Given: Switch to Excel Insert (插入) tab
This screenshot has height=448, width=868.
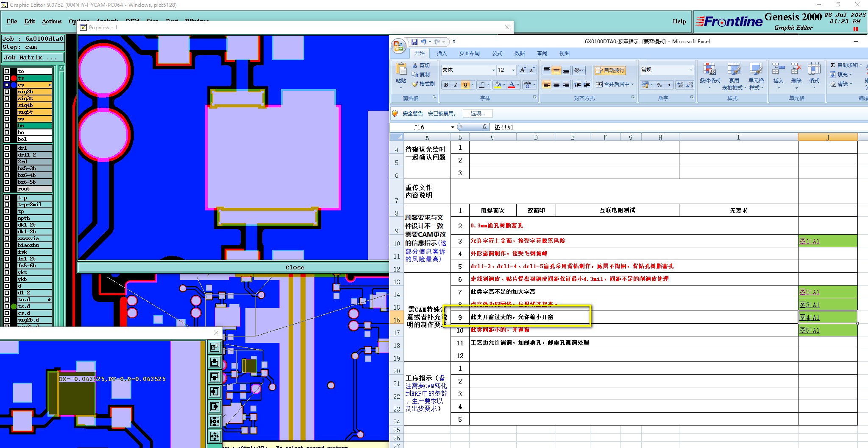Looking at the screenshot, I should tap(442, 53).
